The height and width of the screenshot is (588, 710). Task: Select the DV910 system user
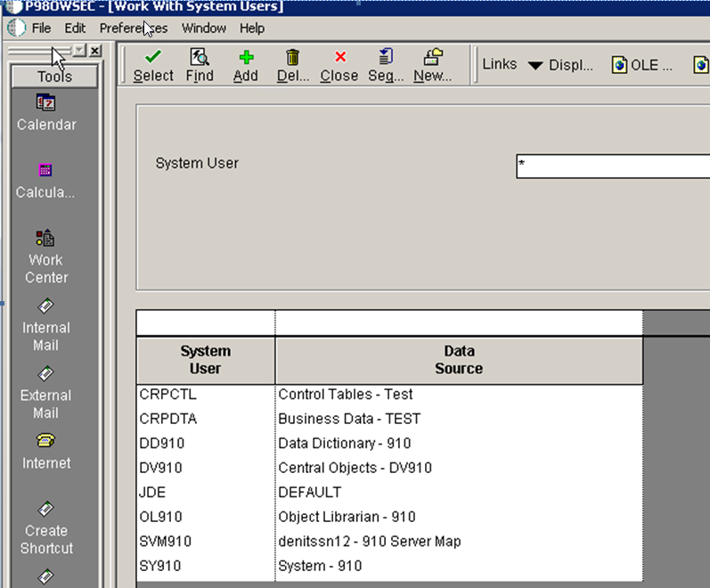[x=160, y=468]
